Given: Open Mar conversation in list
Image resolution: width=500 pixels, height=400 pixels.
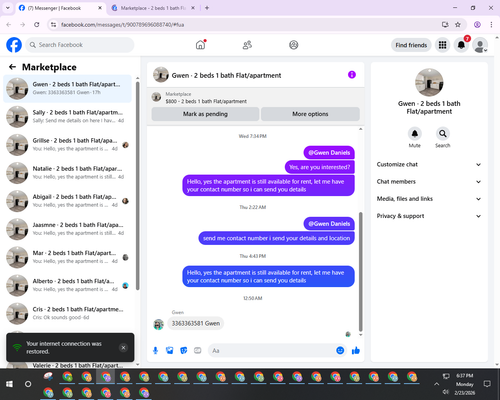Looking at the screenshot, I should [68, 257].
